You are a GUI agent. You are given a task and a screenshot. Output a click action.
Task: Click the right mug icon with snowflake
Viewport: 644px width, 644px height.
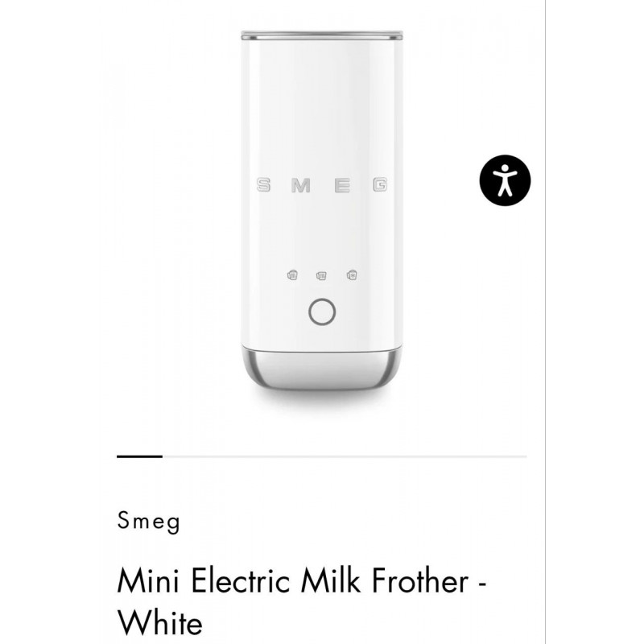point(351,275)
